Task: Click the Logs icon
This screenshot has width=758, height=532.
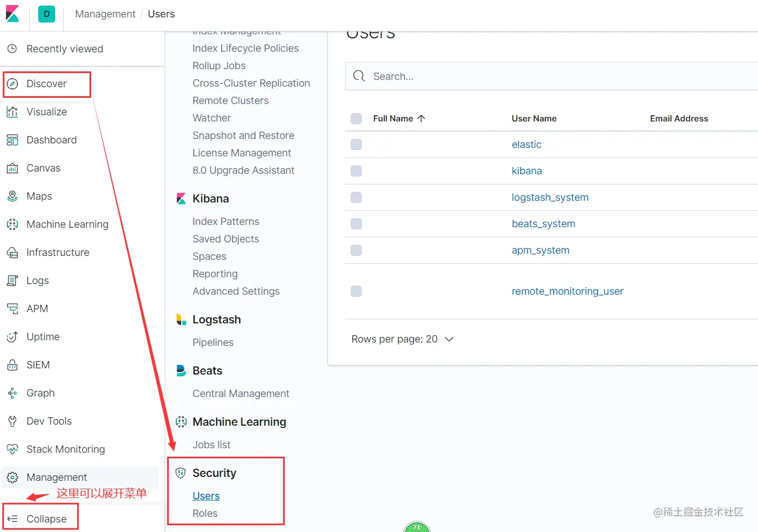Action: 12,281
